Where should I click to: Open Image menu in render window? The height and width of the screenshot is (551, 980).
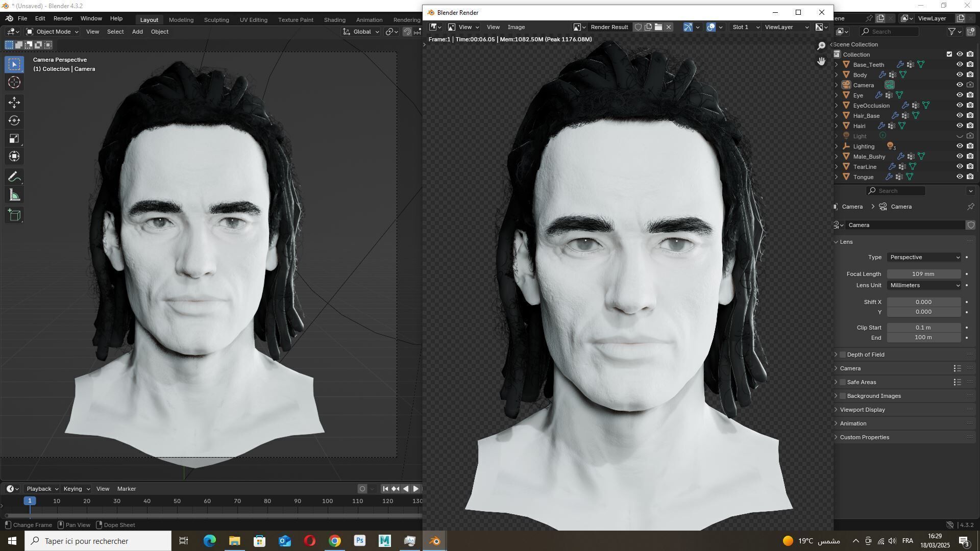[516, 27]
